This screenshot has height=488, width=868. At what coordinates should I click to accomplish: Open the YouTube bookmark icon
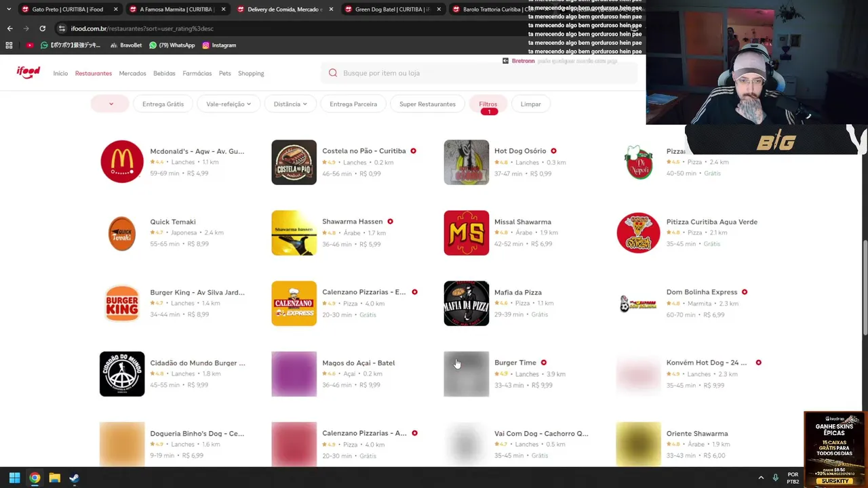29,45
